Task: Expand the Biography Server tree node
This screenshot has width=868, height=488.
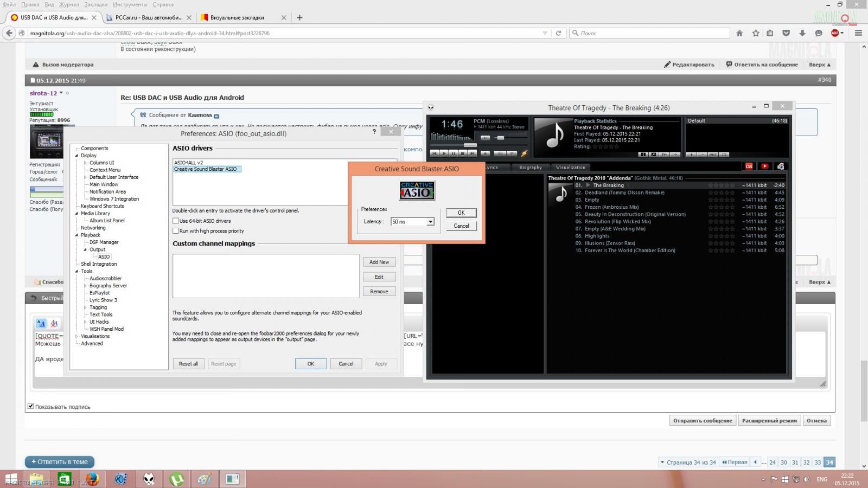Action: [85, 286]
